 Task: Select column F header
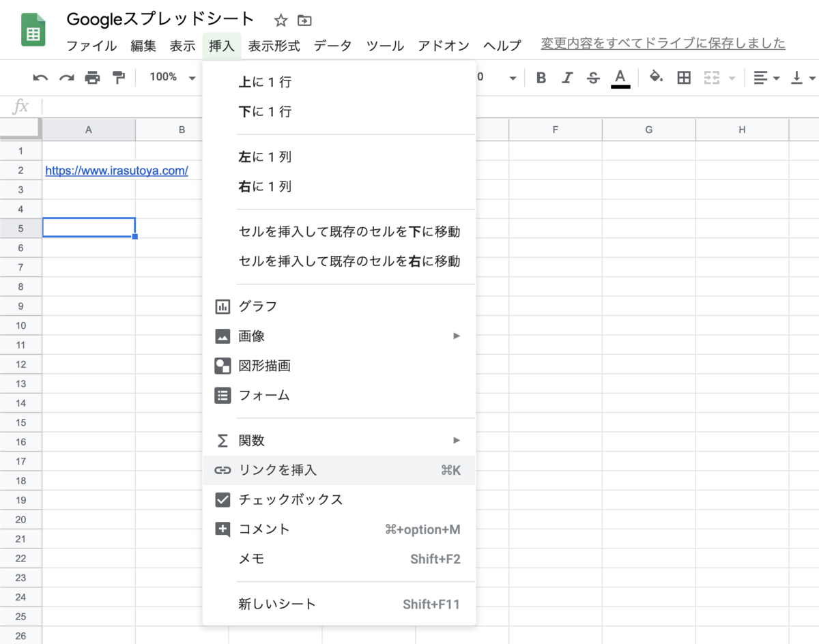(x=556, y=130)
